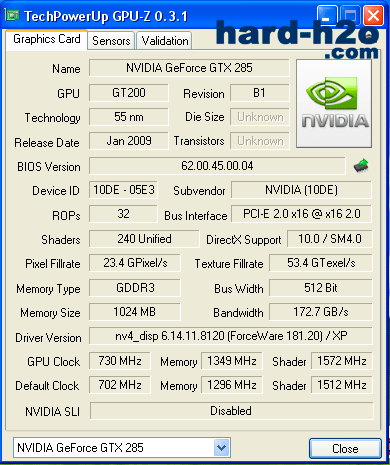Click the Driver Version nv4_disp field
390x465 pixels.
click(231, 336)
